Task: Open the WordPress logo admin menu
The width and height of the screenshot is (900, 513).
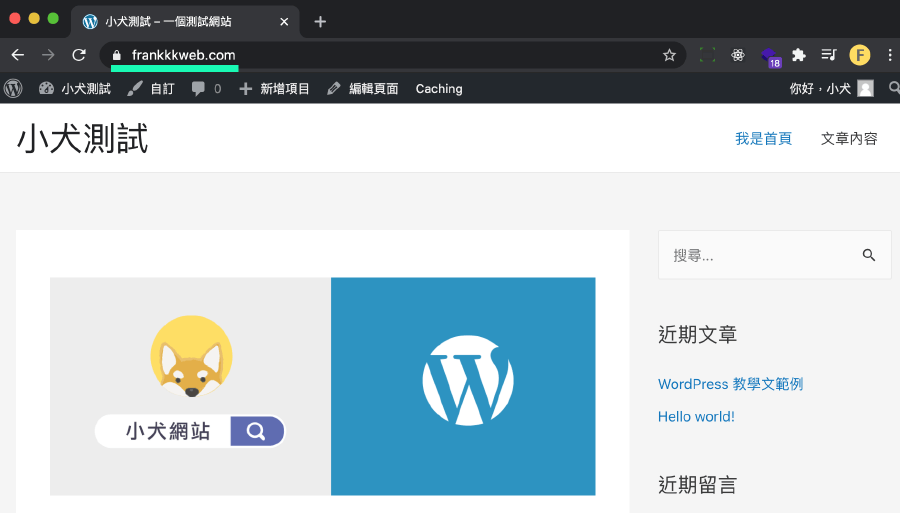Action: (x=13, y=88)
